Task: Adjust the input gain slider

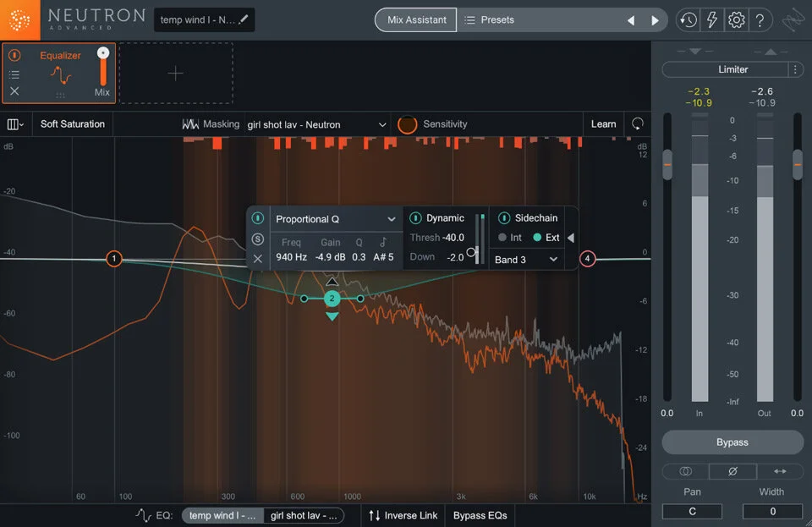Action: tap(667, 165)
